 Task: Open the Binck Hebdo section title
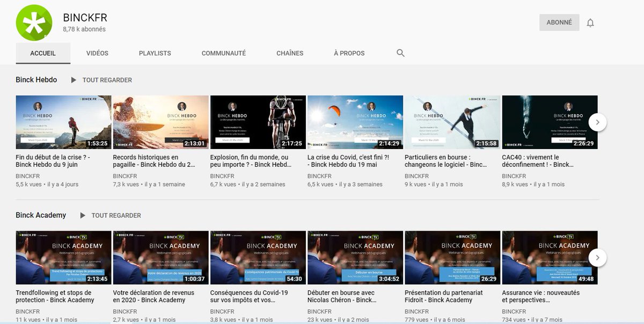[36, 80]
